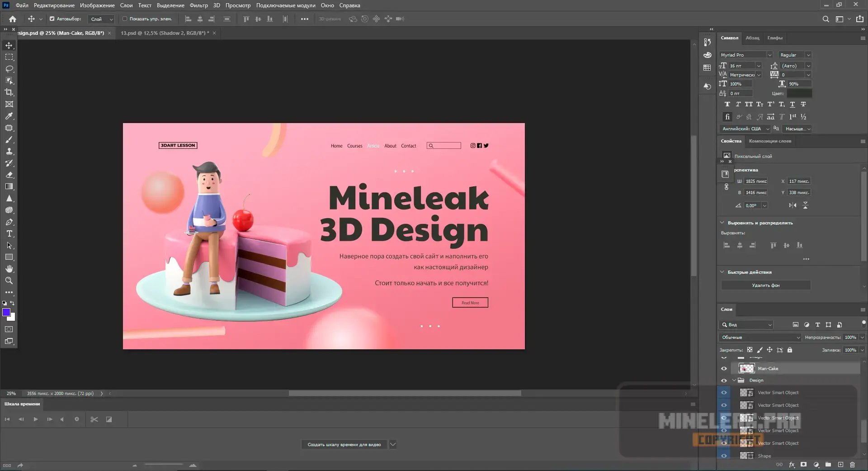This screenshot has height=471, width=868.
Task: Collapse the Design group arrow
Action: click(734, 381)
